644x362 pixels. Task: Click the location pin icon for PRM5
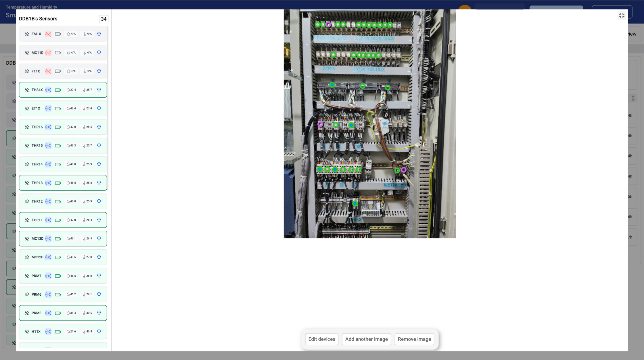[x=99, y=313]
